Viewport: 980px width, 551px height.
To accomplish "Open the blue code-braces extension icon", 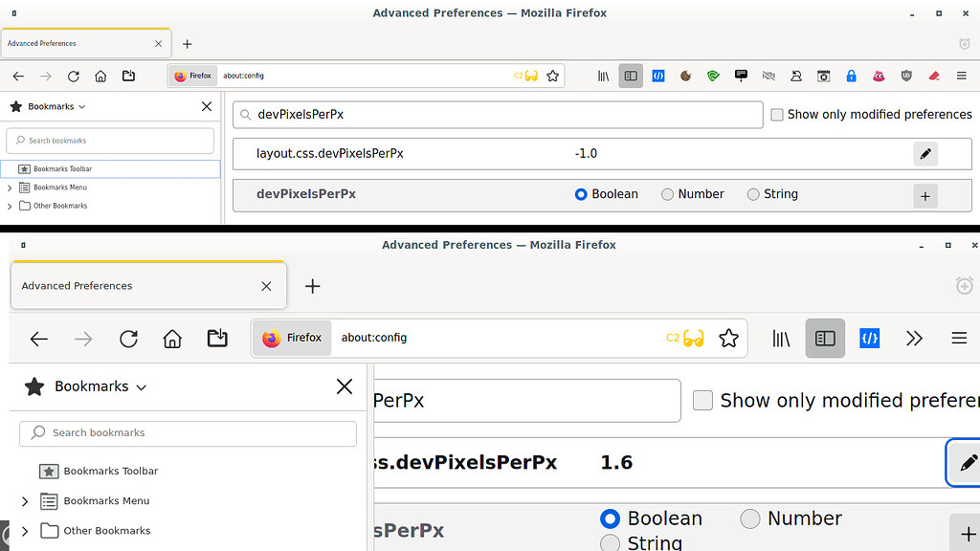I will pos(658,76).
